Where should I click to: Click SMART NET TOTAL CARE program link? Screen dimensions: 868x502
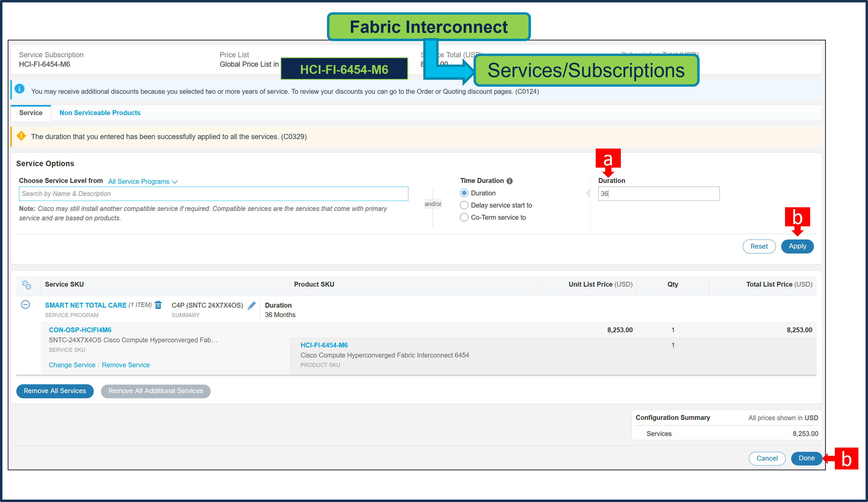(x=85, y=305)
